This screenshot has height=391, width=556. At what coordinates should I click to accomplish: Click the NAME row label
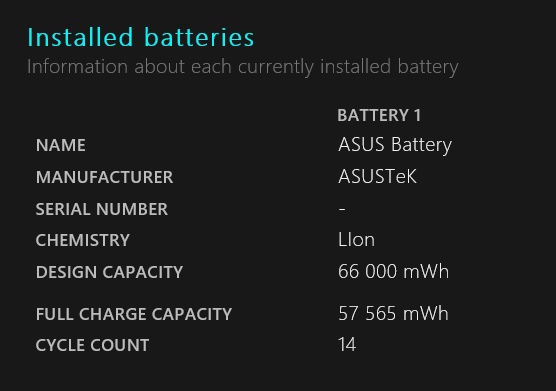pos(61,145)
